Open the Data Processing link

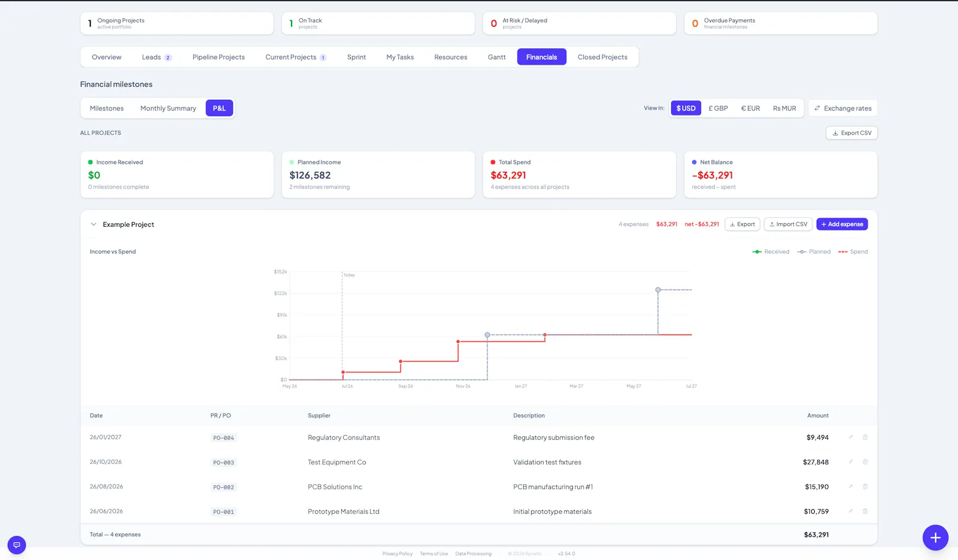tap(473, 554)
